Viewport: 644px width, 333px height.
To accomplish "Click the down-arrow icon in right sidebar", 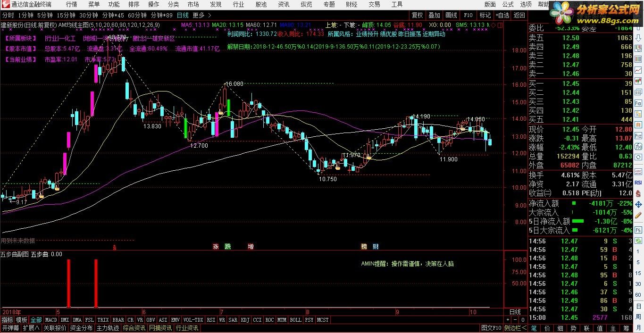I will click(638, 38).
